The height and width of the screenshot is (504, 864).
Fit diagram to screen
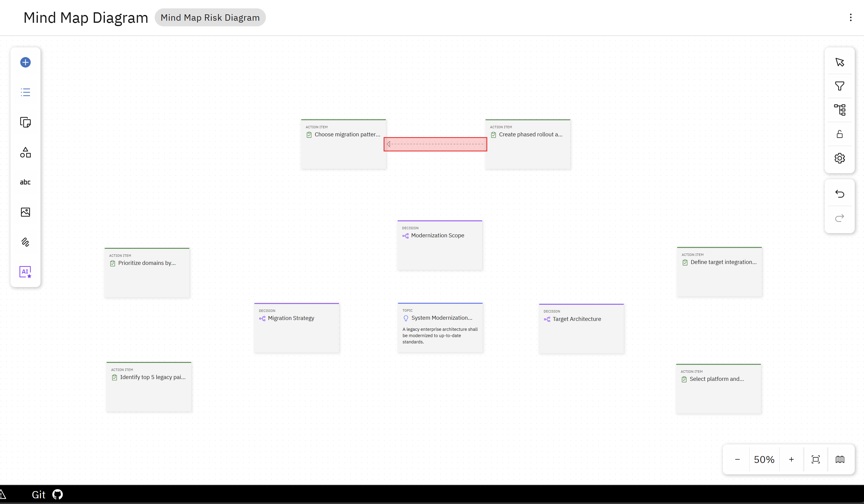816,459
